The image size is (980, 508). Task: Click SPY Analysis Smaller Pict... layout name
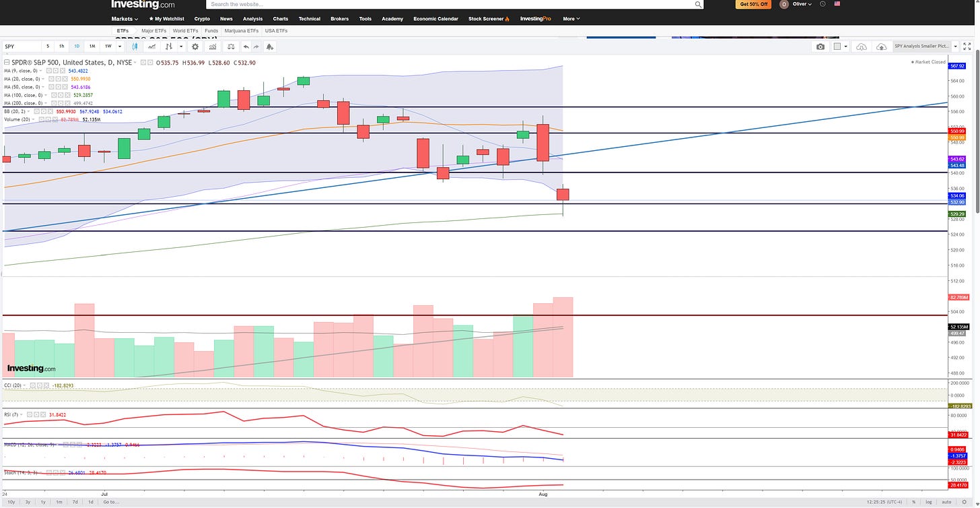(922, 46)
